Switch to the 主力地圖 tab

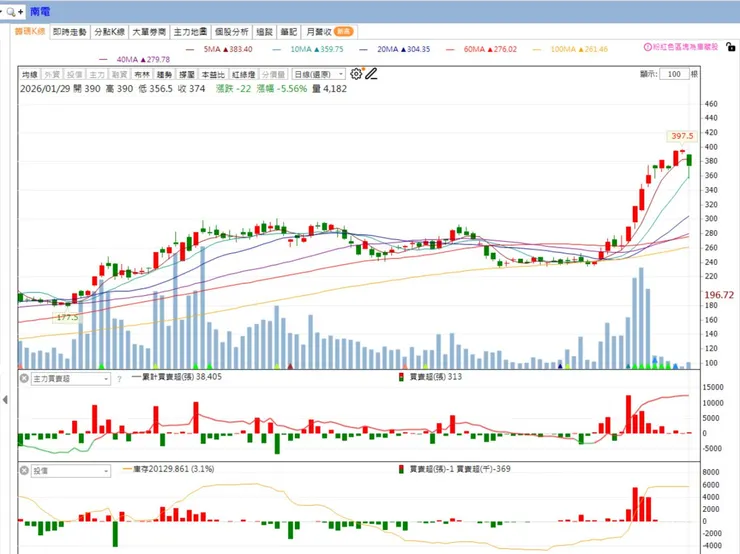click(190, 32)
